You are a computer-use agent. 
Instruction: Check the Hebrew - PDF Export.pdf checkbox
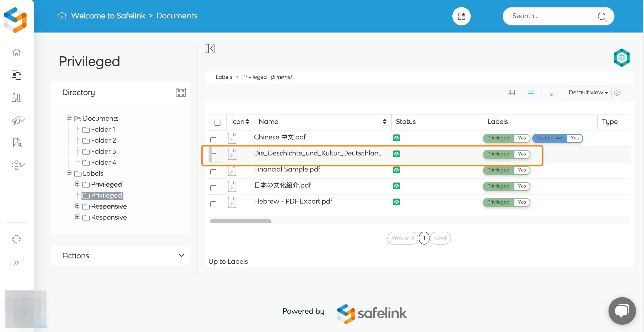tap(213, 204)
